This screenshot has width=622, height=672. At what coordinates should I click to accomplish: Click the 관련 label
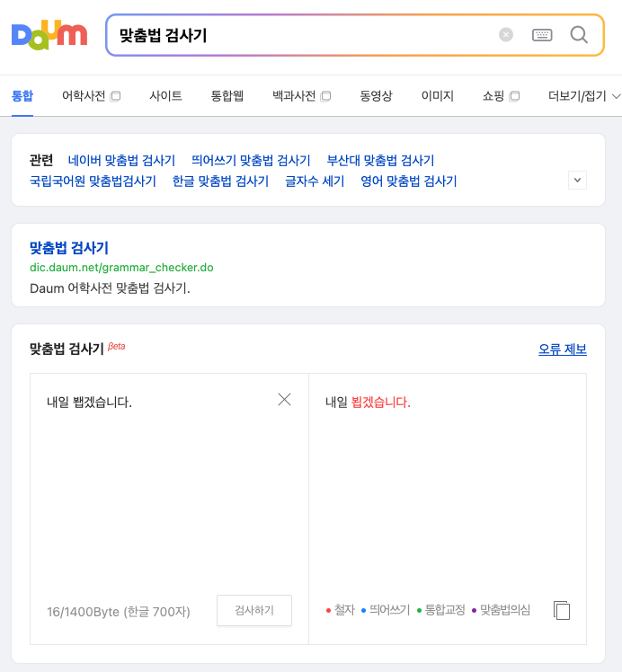coord(41,160)
